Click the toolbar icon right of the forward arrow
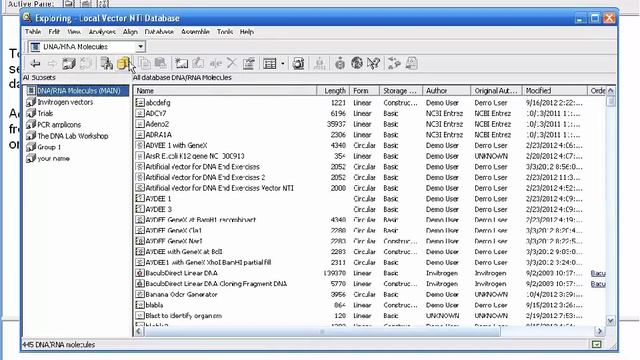The image size is (640, 360). 69,63
